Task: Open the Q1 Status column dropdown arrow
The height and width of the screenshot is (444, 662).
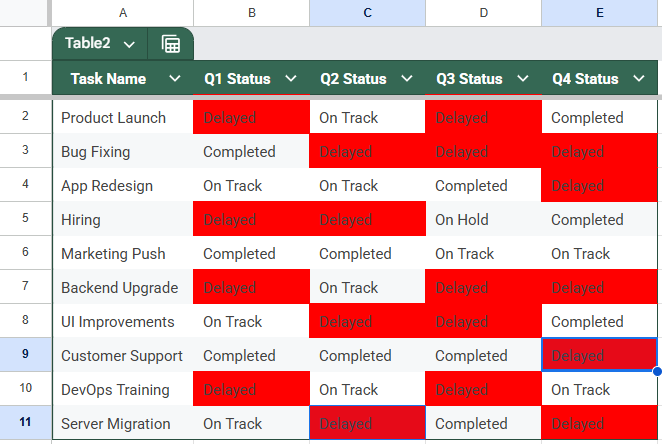Action: pyautogui.click(x=290, y=78)
